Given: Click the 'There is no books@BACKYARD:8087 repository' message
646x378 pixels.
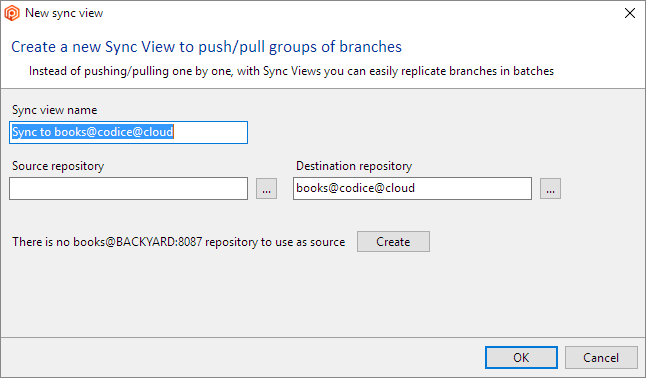Looking at the screenshot, I should point(178,242).
